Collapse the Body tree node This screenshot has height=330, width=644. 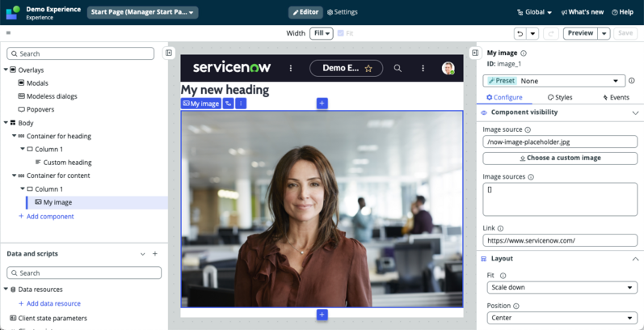pos(6,122)
